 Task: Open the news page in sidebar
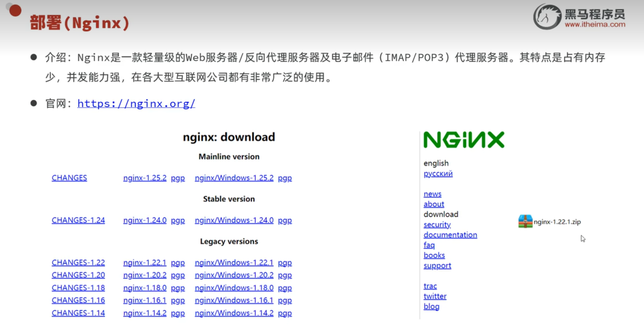click(x=432, y=194)
